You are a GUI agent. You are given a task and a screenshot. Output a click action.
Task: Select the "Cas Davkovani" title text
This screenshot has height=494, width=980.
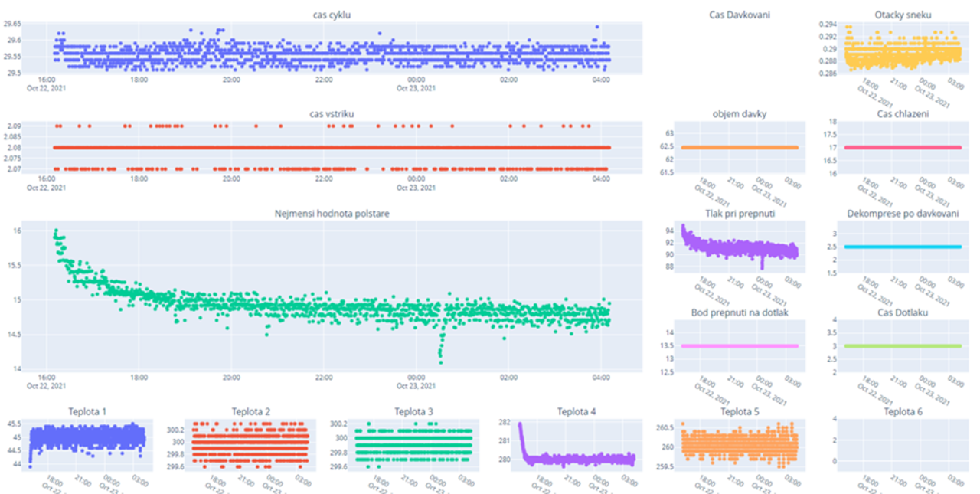[740, 15]
